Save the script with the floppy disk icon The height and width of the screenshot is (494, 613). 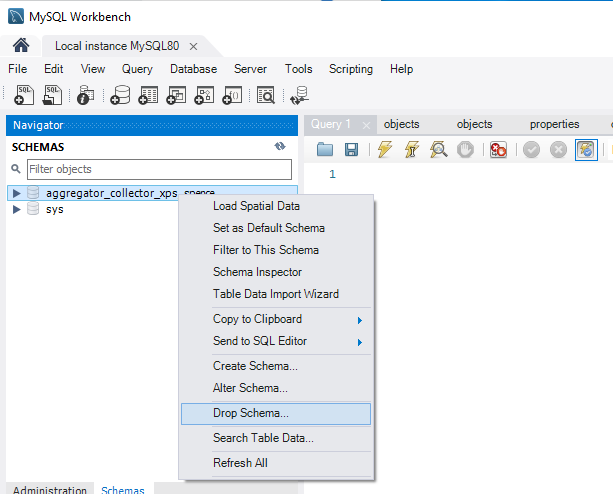pos(351,149)
